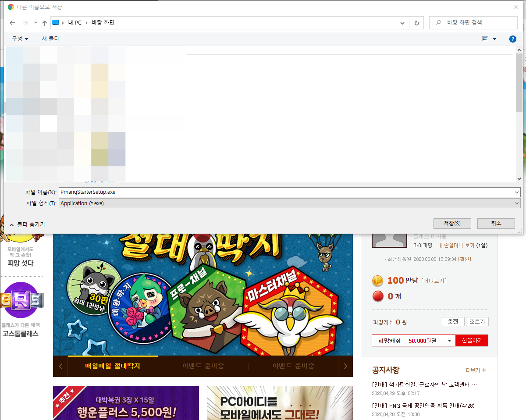This screenshot has height=420, width=526.
Task: Open the 피망캐쉬 50,000원권 dropdown
Action: (414, 341)
